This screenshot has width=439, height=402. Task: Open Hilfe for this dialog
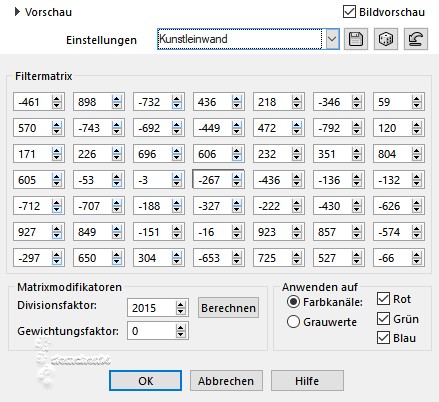tap(307, 381)
